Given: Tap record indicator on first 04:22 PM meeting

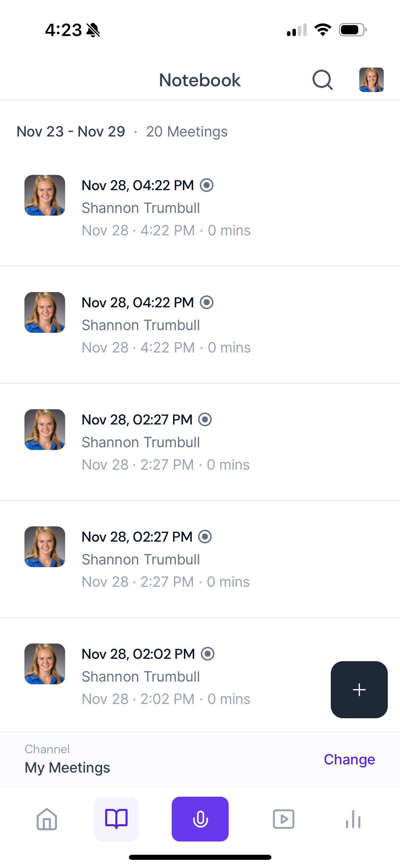Looking at the screenshot, I should pyautogui.click(x=207, y=185).
